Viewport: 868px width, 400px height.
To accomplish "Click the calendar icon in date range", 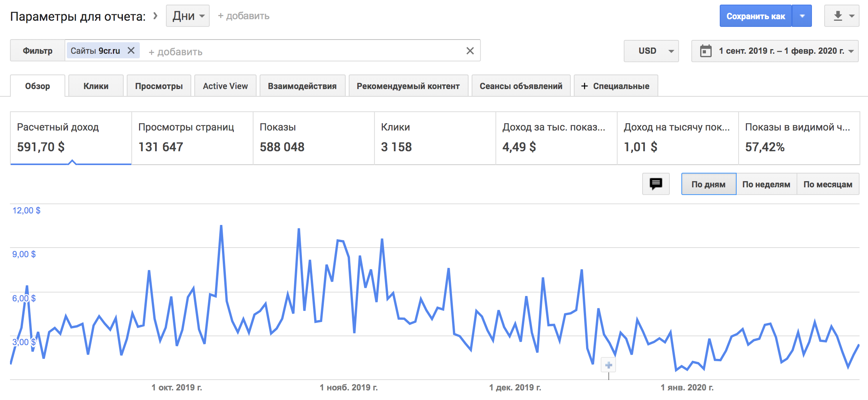I will pos(706,51).
